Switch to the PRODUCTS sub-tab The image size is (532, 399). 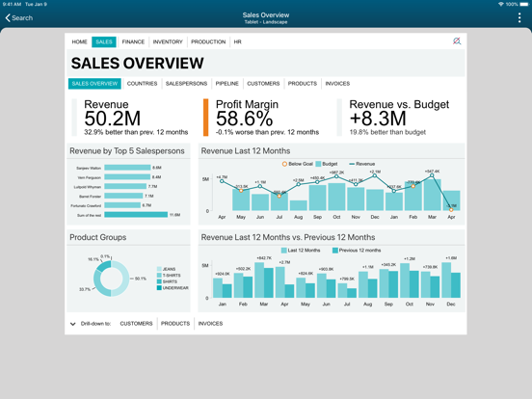(303, 84)
